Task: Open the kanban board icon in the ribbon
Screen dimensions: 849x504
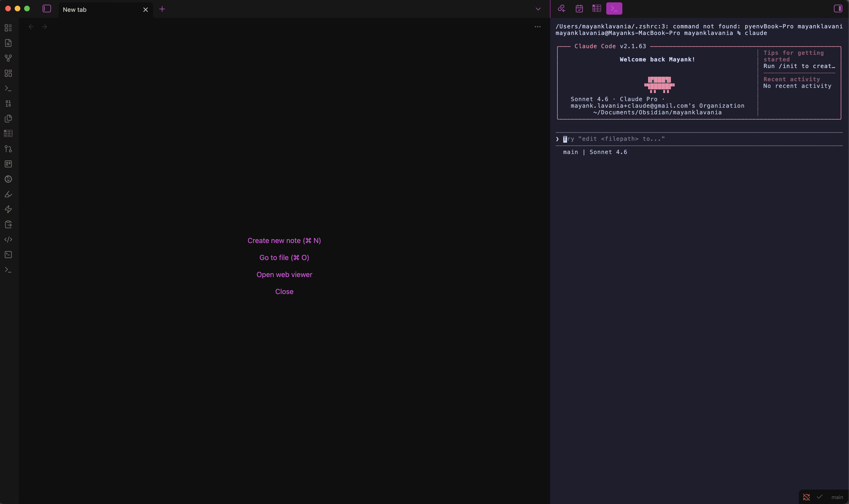Action: coord(9,164)
